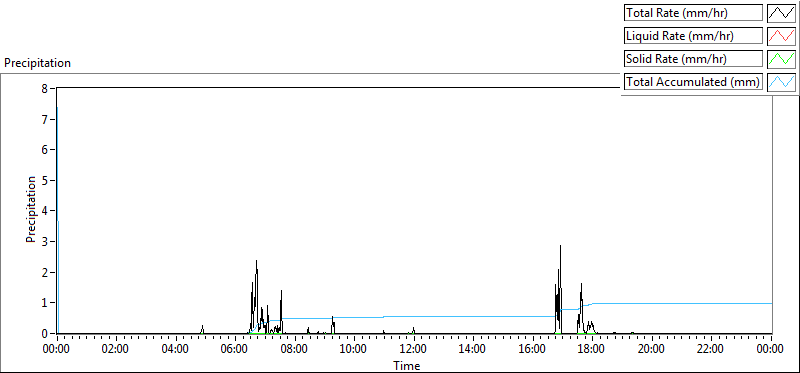Click the Precipitation chart title
The width and height of the screenshot is (800, 373).
(37, 63)
